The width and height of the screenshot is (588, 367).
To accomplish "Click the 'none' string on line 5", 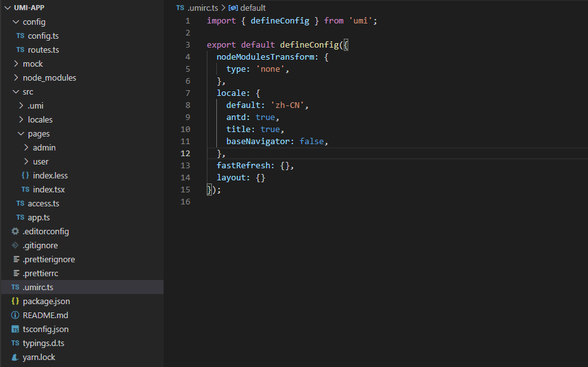I will pyautogui.click(x=270, y=69).
